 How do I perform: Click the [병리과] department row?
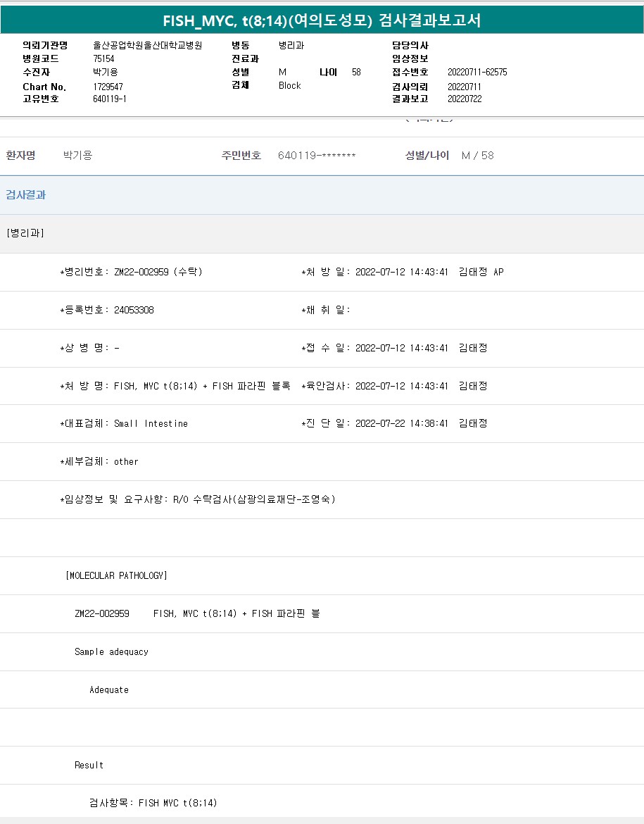25,233
